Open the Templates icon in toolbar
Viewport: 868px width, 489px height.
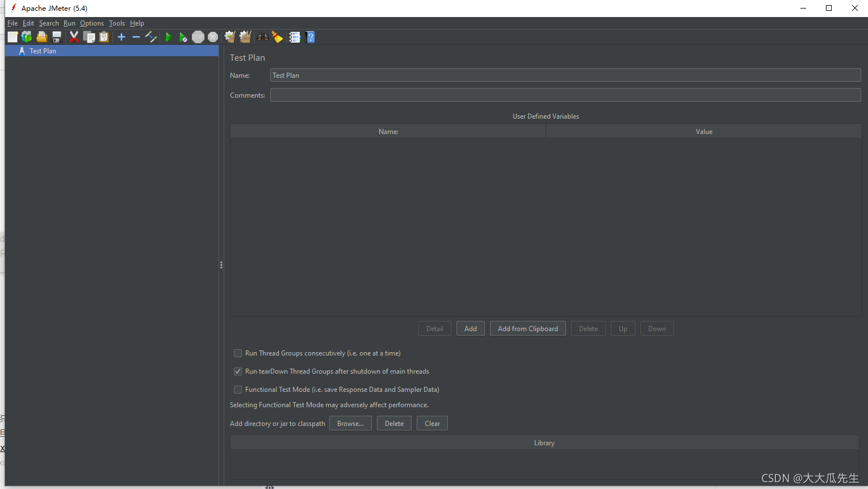point(27,37)
